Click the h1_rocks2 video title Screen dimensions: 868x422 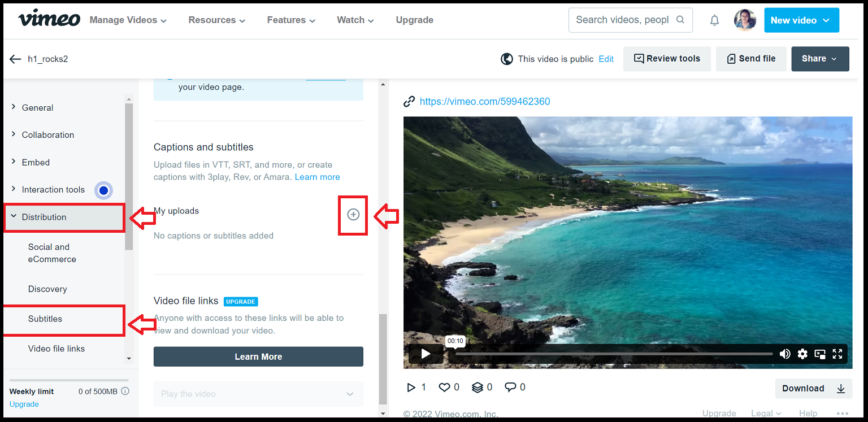[x=48, y=59]
